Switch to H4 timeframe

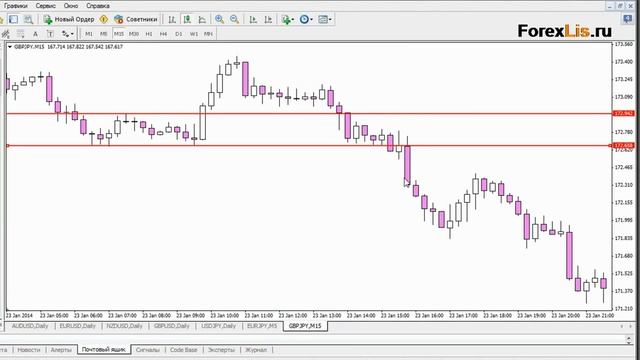163,34
